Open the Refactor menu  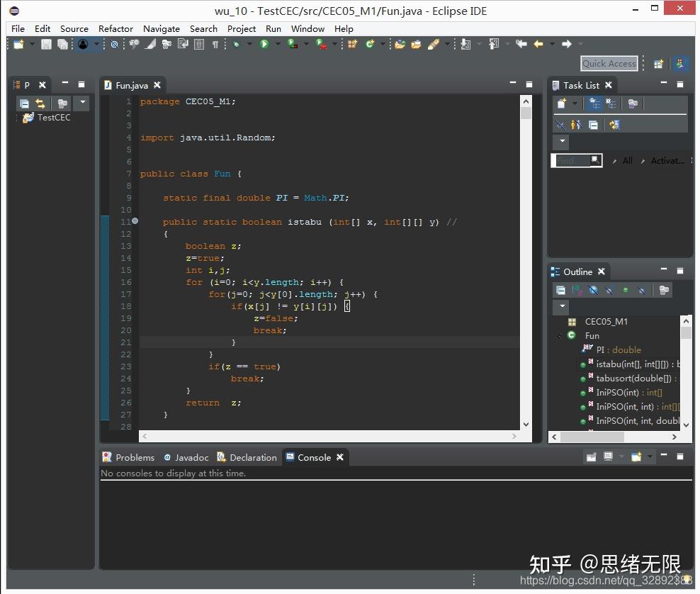(115, 28)
